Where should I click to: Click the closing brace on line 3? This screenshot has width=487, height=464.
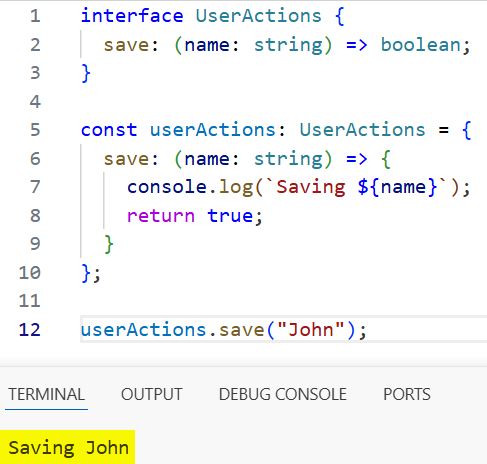(86, 73)
